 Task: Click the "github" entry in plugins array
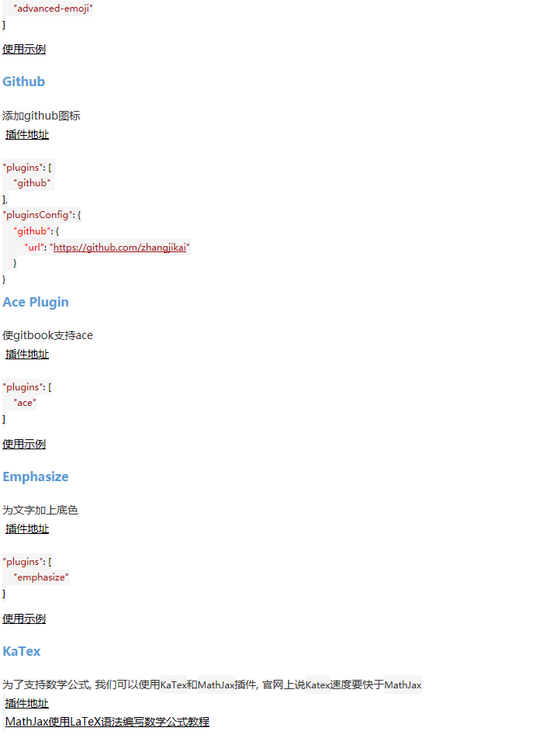(32, 183)
